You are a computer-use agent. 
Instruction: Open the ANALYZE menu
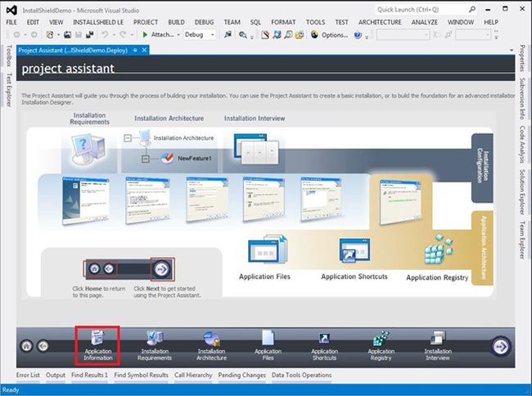(x=424, y=22)
